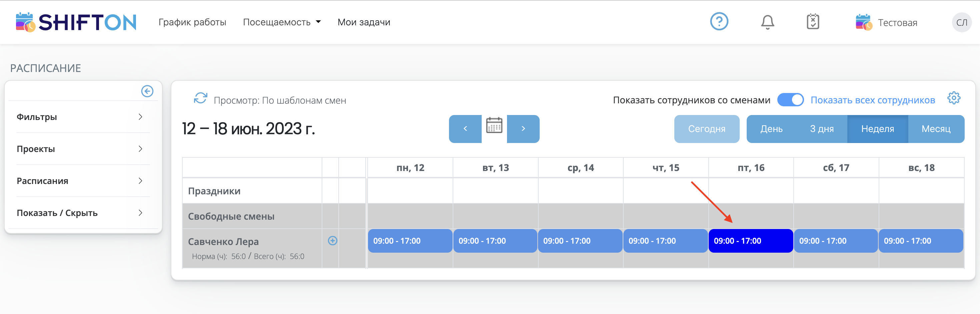Click the вт, 13 column header
This screenshot has width=980, height=314.
(495, 167)
